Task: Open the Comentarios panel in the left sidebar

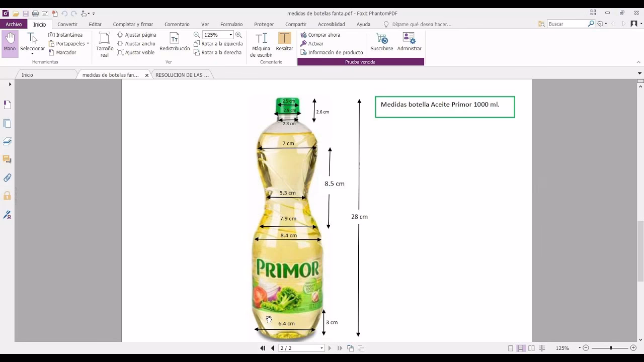Action: (7, 159)
